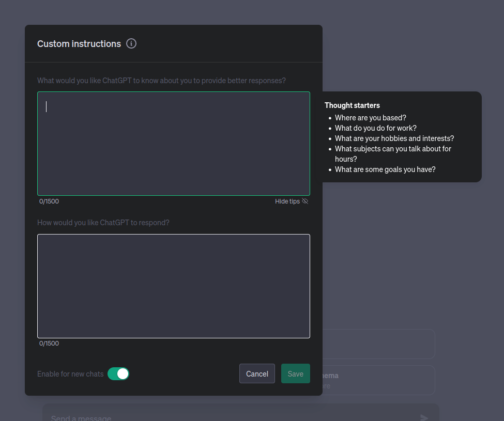Click the second field's 0/1500 character counter
Viewport: 504px width, 421px height.
[x=49, y=344]
